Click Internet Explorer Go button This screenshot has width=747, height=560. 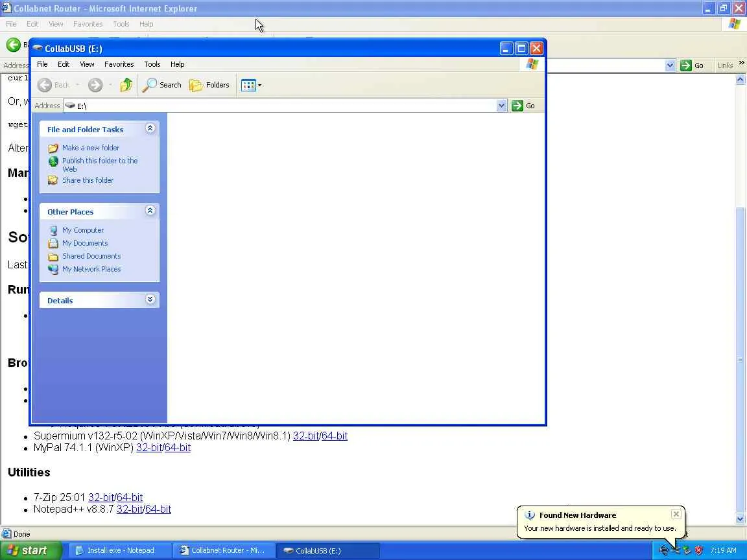pyautogui.click(x=693, y=65)
